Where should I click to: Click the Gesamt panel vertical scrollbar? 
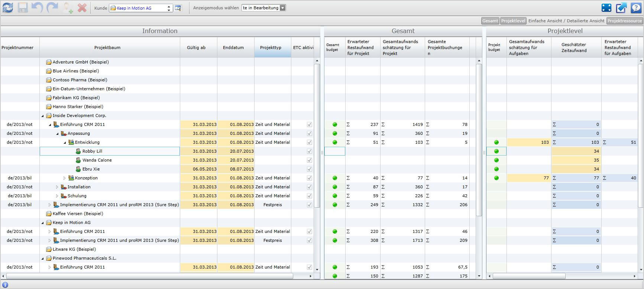click(479, 140)
